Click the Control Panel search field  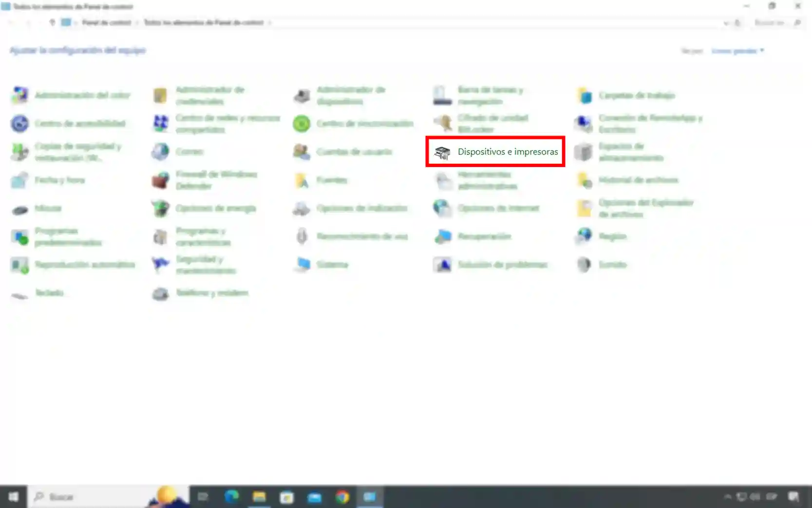[772, 23]
